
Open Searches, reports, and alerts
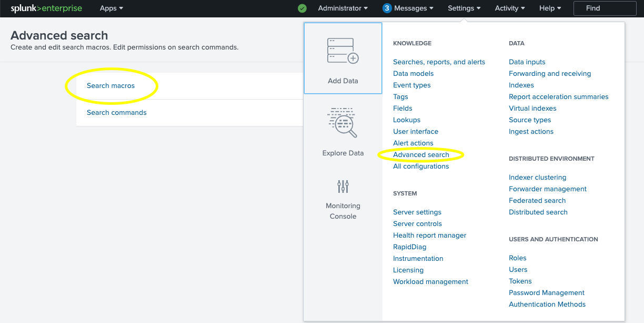coord(439,62)
